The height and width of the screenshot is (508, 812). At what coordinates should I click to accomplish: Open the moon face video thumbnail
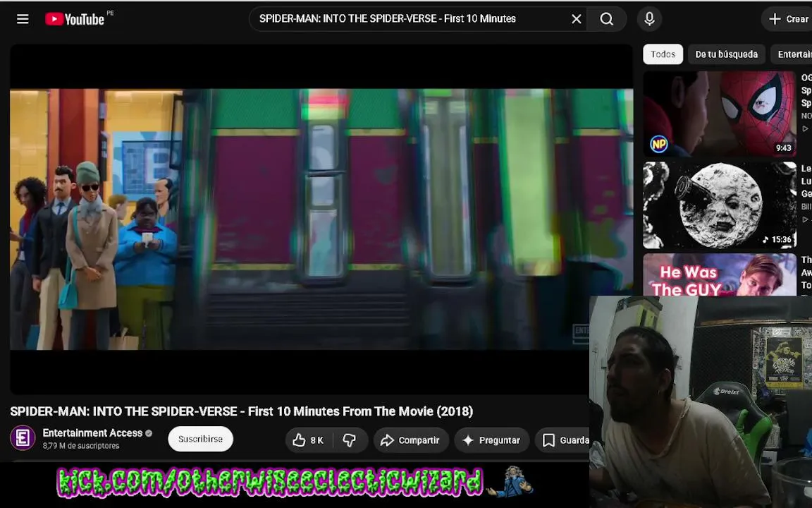[x=719, y=205]
